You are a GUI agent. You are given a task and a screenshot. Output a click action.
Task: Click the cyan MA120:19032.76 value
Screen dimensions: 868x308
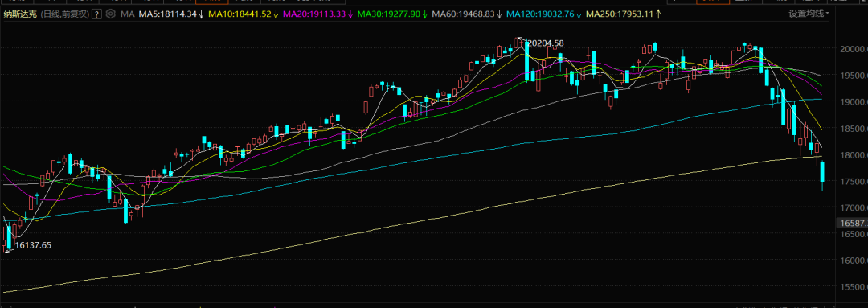542,14
